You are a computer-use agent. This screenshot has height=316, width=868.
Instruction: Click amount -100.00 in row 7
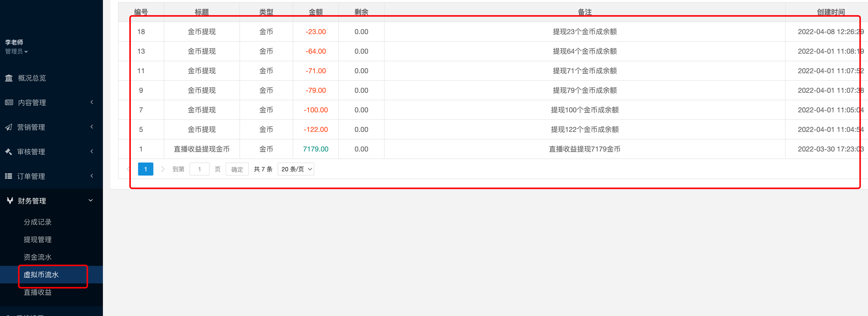[x=316, y=110]
